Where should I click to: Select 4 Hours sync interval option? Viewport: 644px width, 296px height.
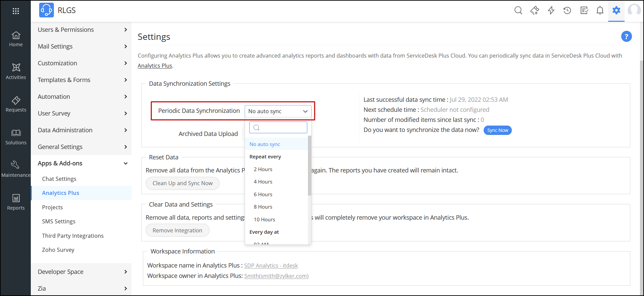[263, 182]
